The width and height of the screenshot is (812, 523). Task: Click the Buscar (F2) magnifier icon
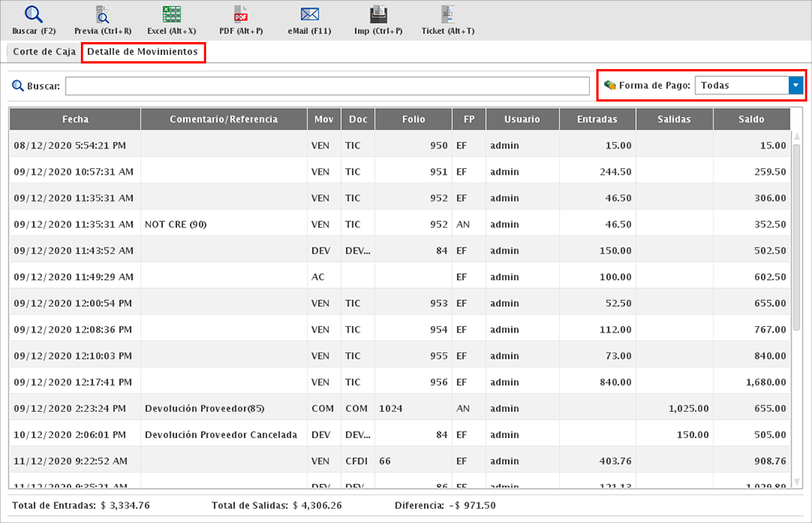(x=33, y=14)
